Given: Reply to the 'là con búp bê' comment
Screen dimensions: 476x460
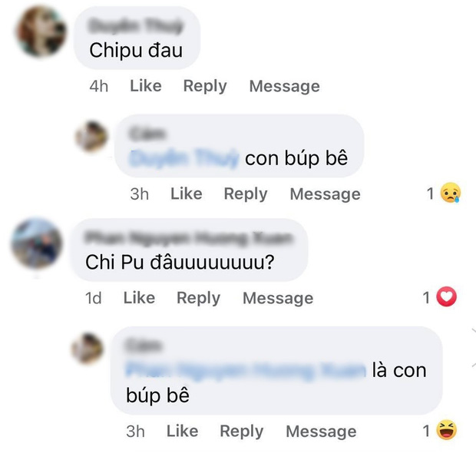Looking at the screenshot, I should tap(242, 432).
